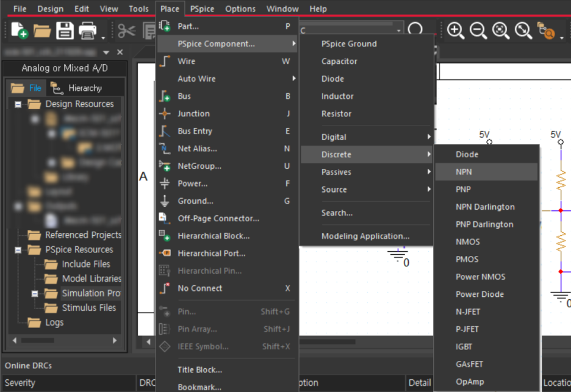The width and height of the screenshot is (571, 392).
Task: Select OpAmp in Discrete submenu
Action: tap(487, 382)
